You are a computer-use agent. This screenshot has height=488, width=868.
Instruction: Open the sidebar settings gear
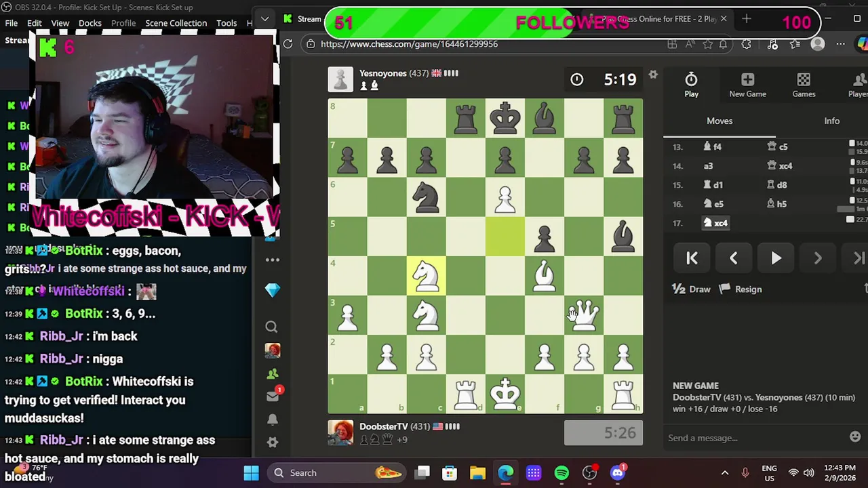272,442
